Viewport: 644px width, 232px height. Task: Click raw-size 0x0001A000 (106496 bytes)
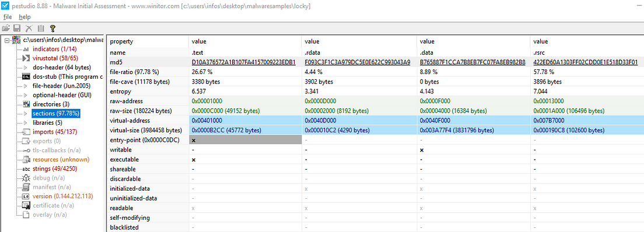point(569,111)
